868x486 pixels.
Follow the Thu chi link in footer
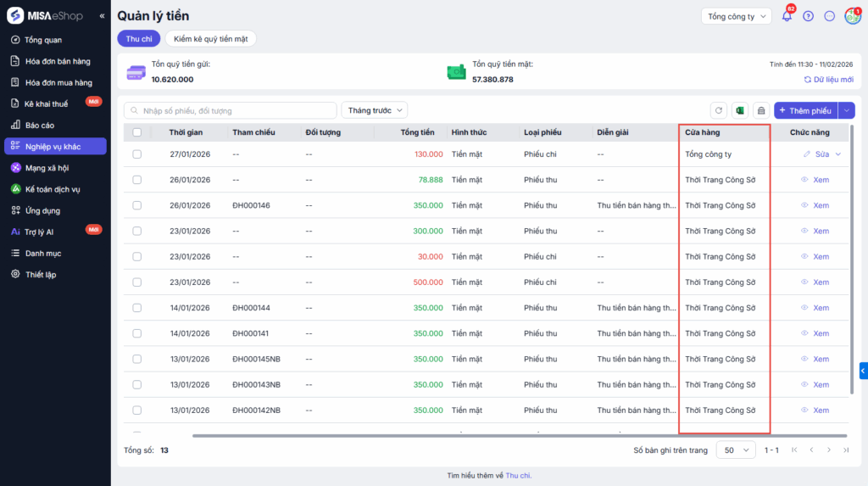point(518,476)
